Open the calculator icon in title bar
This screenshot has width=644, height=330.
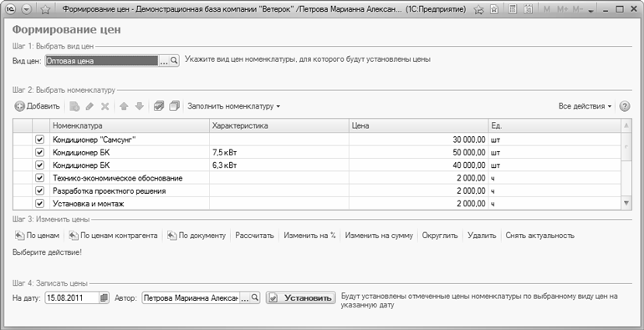[x=512, y=9]
